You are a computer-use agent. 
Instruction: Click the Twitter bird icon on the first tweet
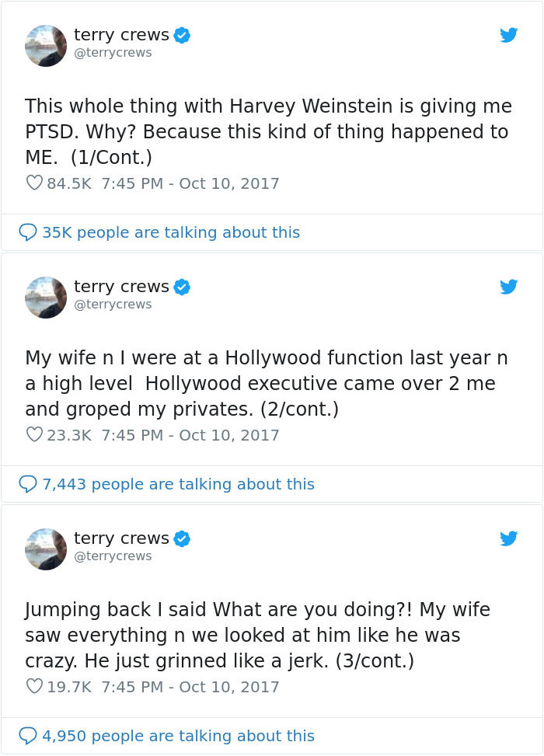pyautogui.click(x=509, y=35)
